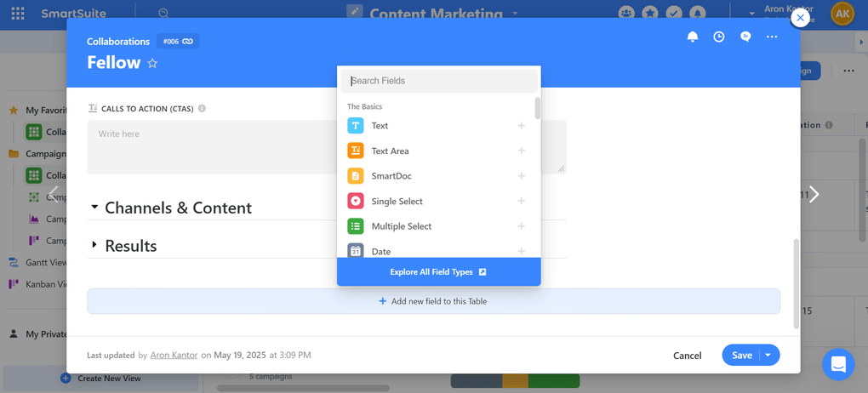Screen dimensions: 868x393
Task: Add Date field using its plus sign
Action: [x=521, y=251]
